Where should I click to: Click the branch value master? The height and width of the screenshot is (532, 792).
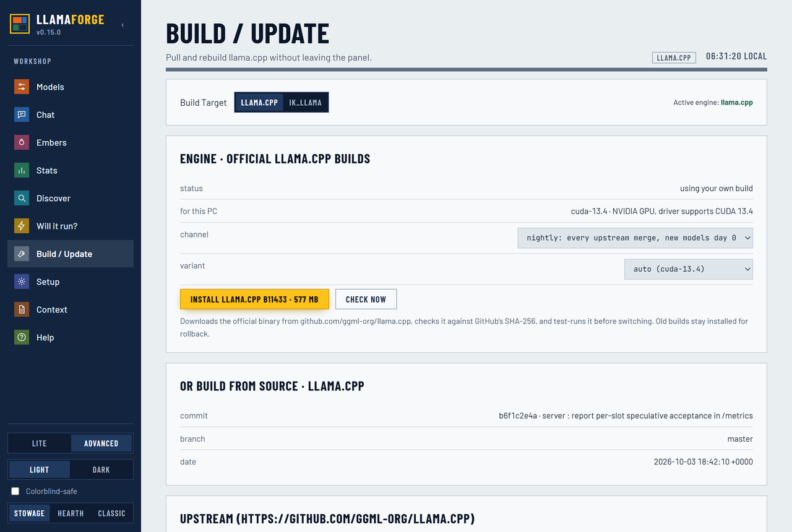740,439
